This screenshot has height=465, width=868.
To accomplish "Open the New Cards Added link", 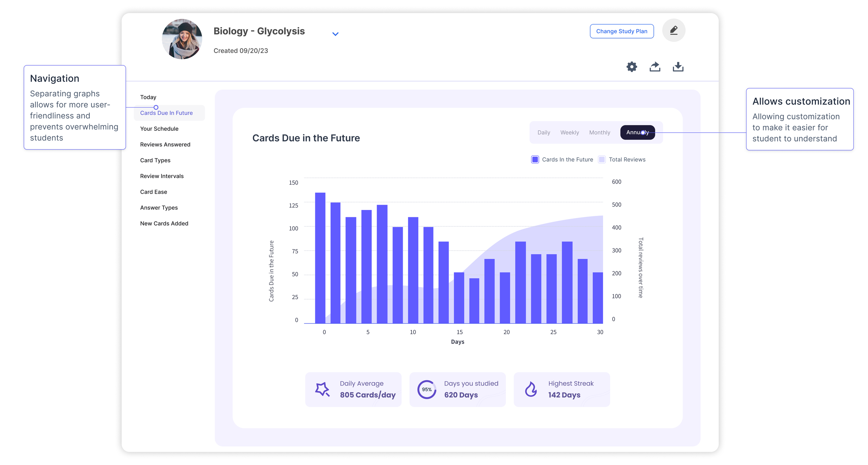I will tap(164, 223).
